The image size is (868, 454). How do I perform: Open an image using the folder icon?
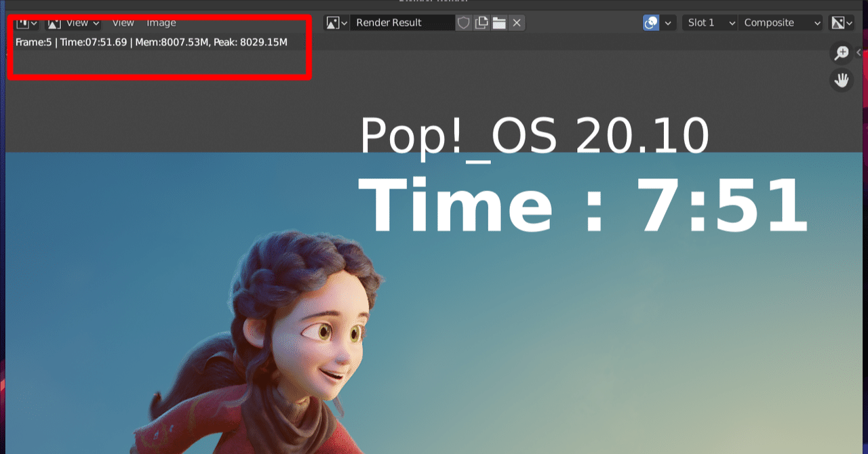click(499, 22)
